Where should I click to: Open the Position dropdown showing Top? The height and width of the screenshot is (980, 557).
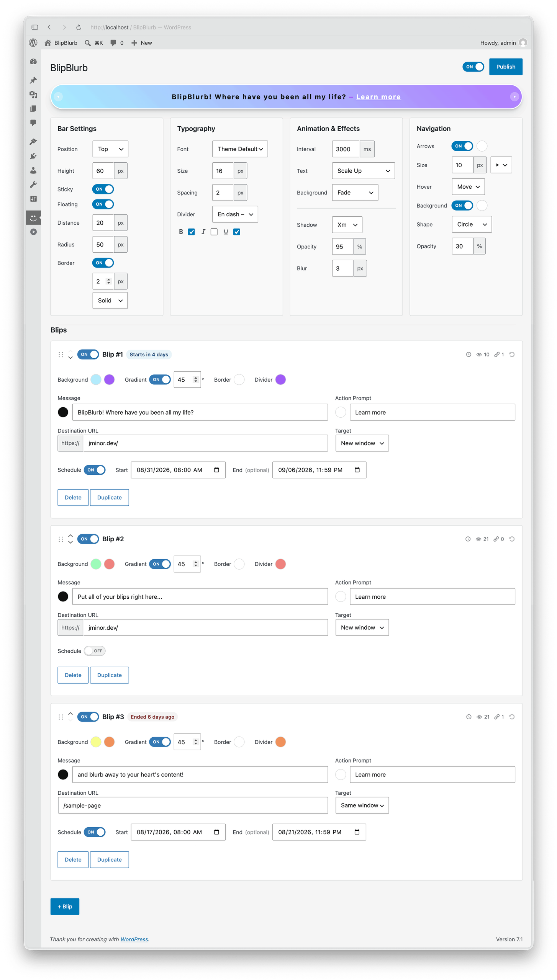(x=110, y=149)
